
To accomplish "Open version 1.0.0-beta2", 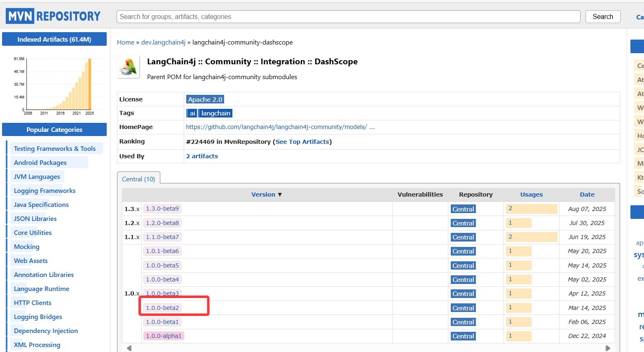I will point(162,308).
